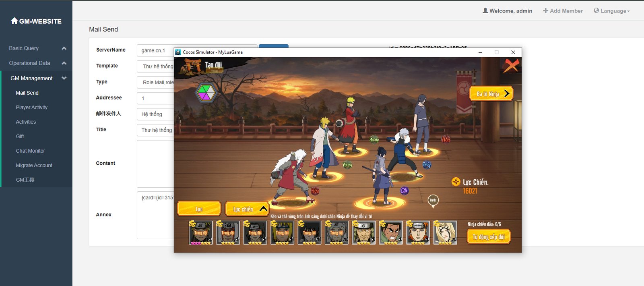Click the Trước speech bubble marker
The image size is (644, 286).
click(x=433, y=201)
